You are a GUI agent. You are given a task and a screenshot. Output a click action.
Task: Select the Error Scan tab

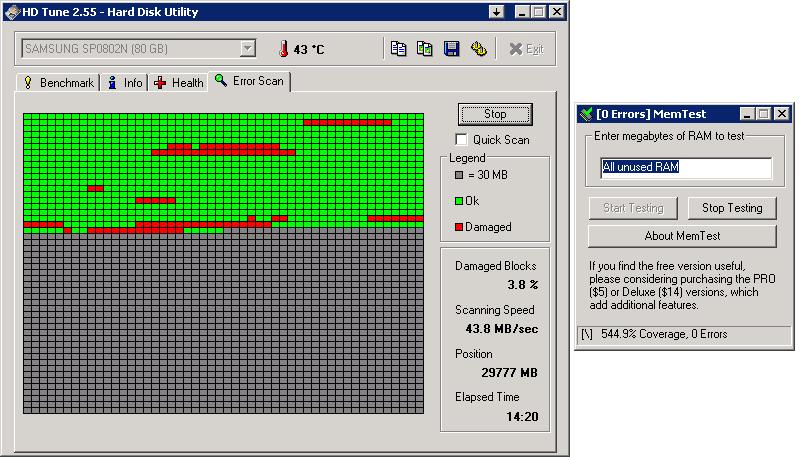[x=249, y=81]
